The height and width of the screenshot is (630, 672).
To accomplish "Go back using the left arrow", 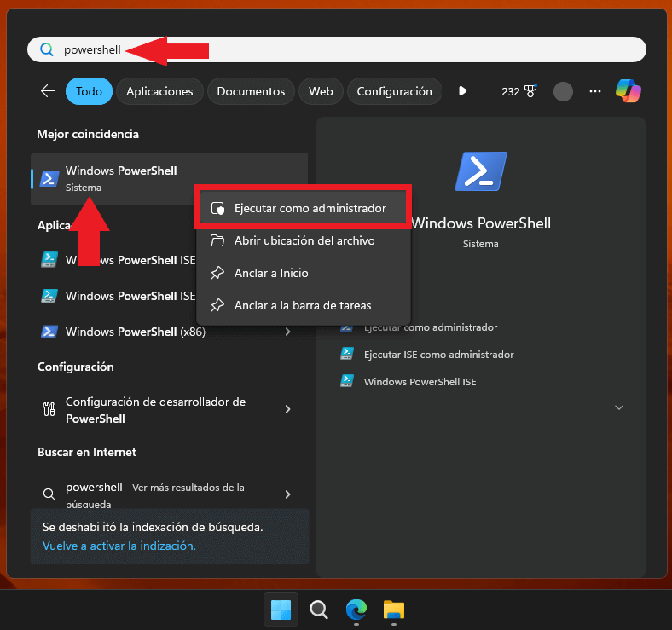I will point(48,91).
